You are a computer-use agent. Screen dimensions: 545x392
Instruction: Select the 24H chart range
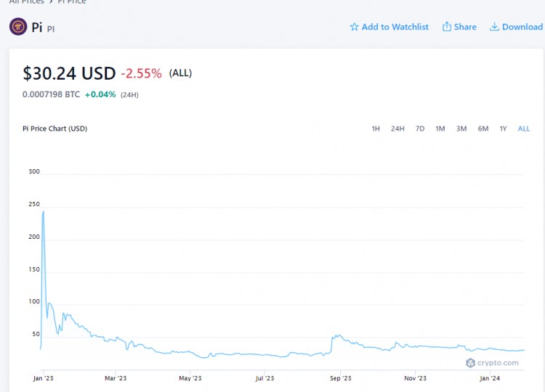[x=397, y=128]
